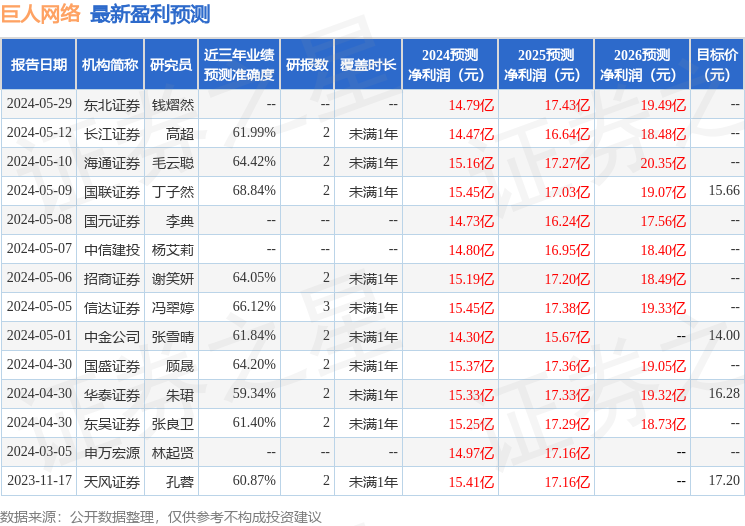Click the 海通证券 institution cell

(x=112, y=163)
